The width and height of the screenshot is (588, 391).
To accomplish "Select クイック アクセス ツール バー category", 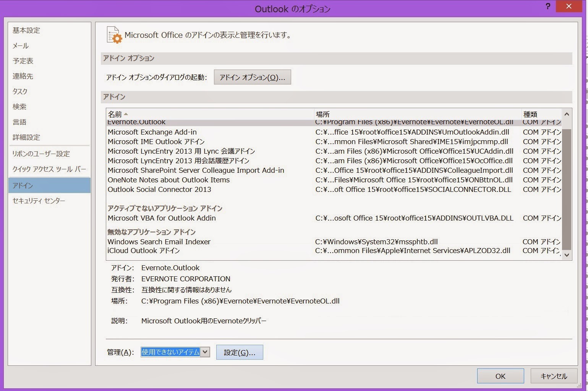I will click(49, 169).
